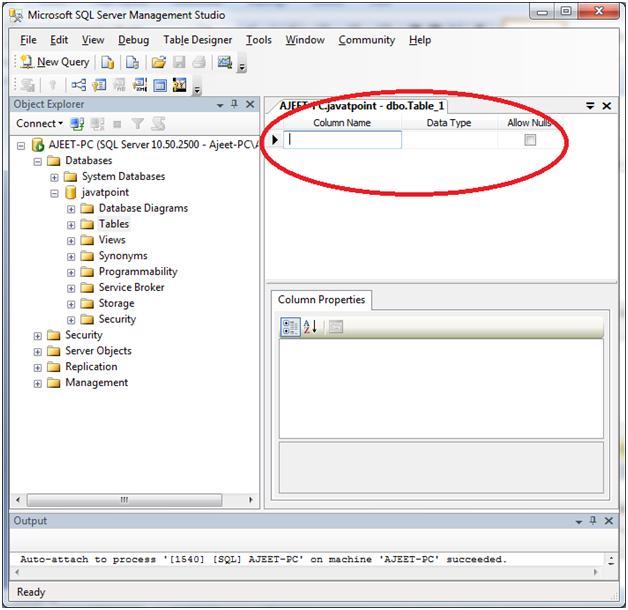The image size is (628, 610).
Task: Open the Window menu
Action: tap(305, 40)
